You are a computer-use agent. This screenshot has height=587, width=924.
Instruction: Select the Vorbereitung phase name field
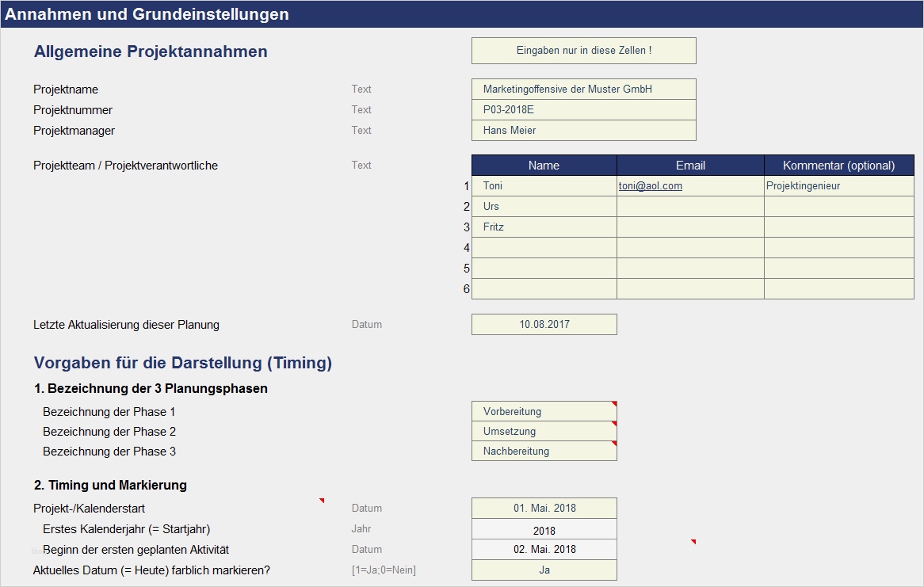pyautogui.click(x=539, y=410)
